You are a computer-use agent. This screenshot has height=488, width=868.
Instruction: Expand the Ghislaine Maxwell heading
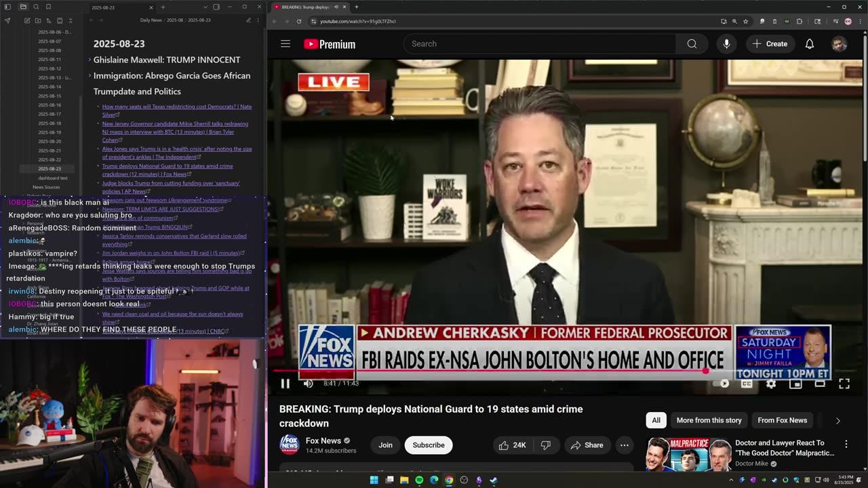(90, 60)
